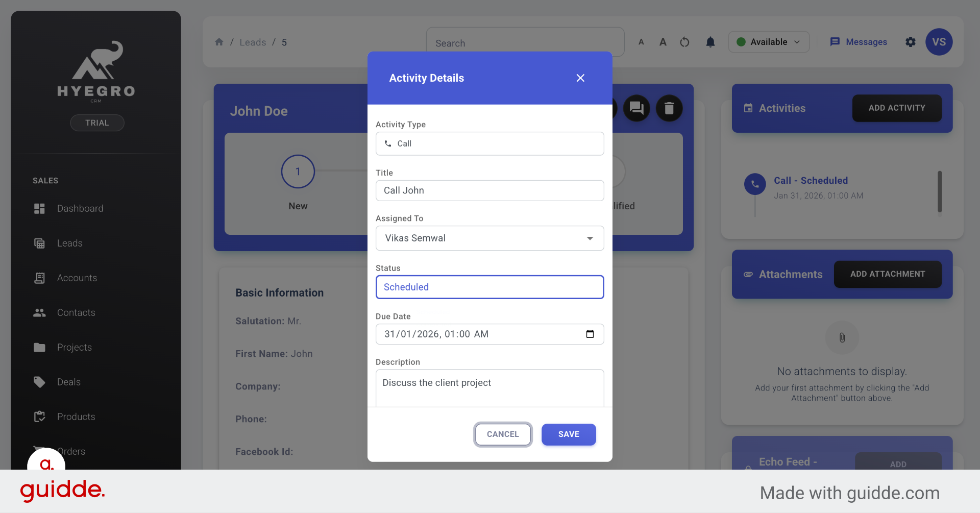Open chat with the comment bubble icon
This screenshot has width=980, height=513.
click(636, 108)
